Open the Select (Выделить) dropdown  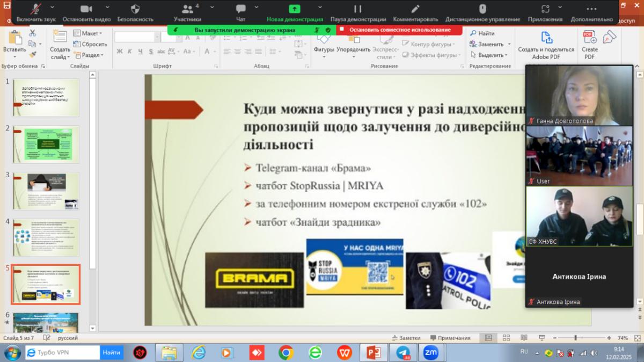point(506,55)
